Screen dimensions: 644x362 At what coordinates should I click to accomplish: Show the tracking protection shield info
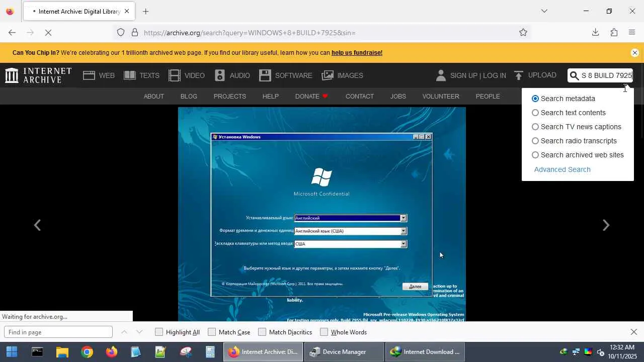[x=121, y=33]
